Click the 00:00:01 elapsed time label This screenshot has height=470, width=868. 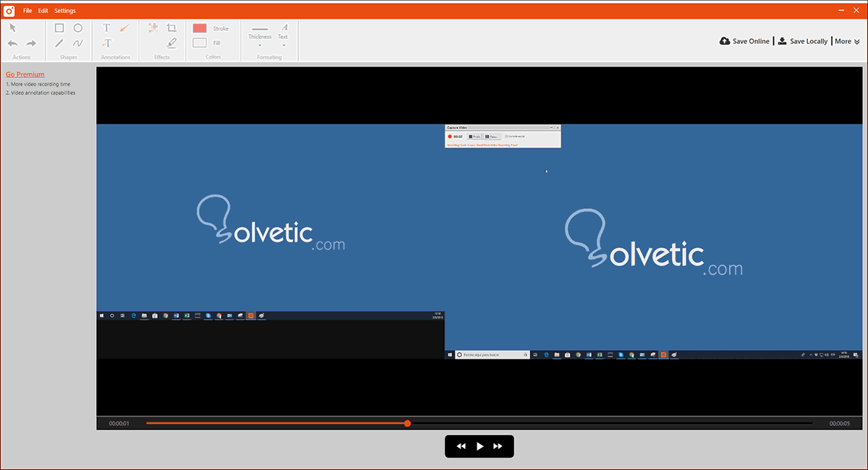pos(119,424)
